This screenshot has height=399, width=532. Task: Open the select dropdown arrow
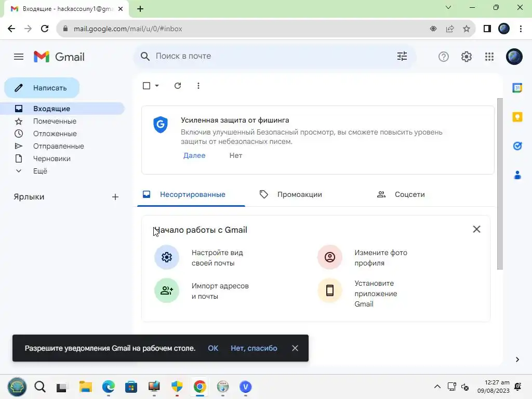click(157, 86)
